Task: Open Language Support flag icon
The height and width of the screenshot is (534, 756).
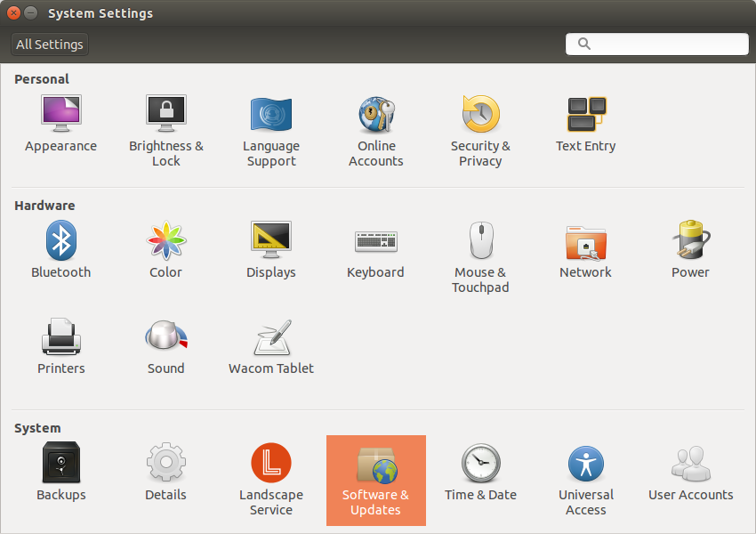Action: click(271, 114)
